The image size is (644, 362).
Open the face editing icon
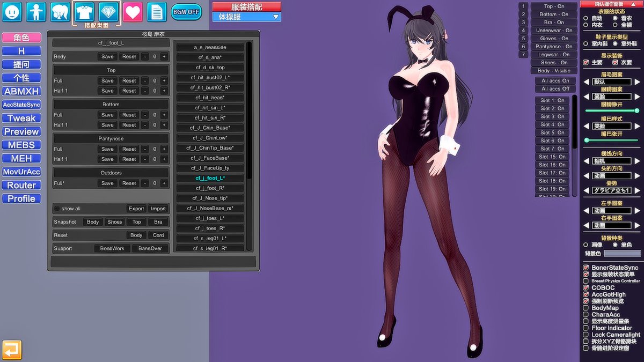pos(12,11)
